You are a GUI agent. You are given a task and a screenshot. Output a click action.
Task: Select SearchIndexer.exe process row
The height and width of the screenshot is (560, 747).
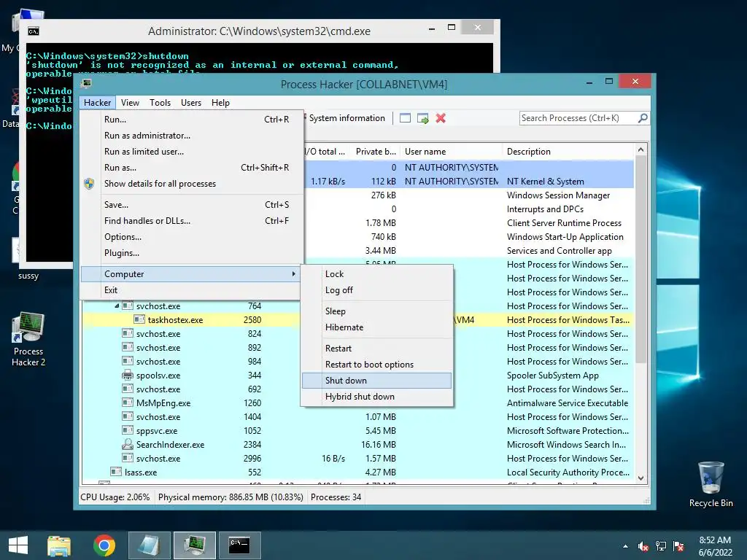click(x=357, y=445)
